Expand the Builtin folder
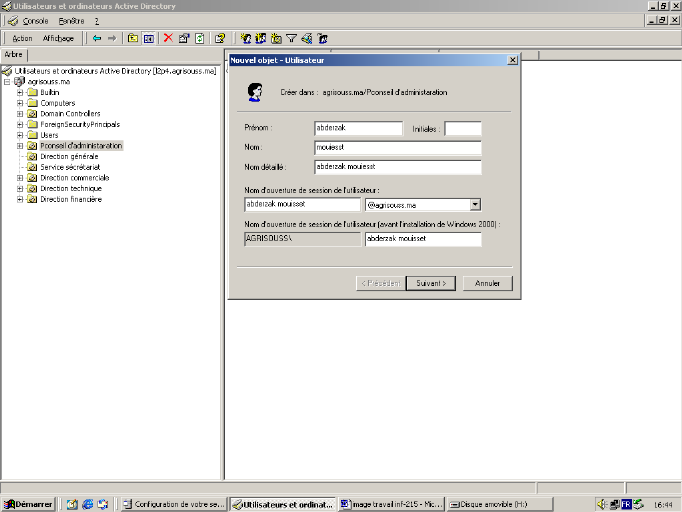682x512 pixels. (20, 92)
